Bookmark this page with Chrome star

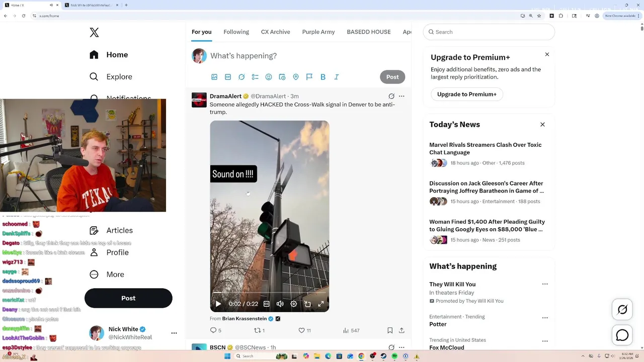[x=539, y=16]
